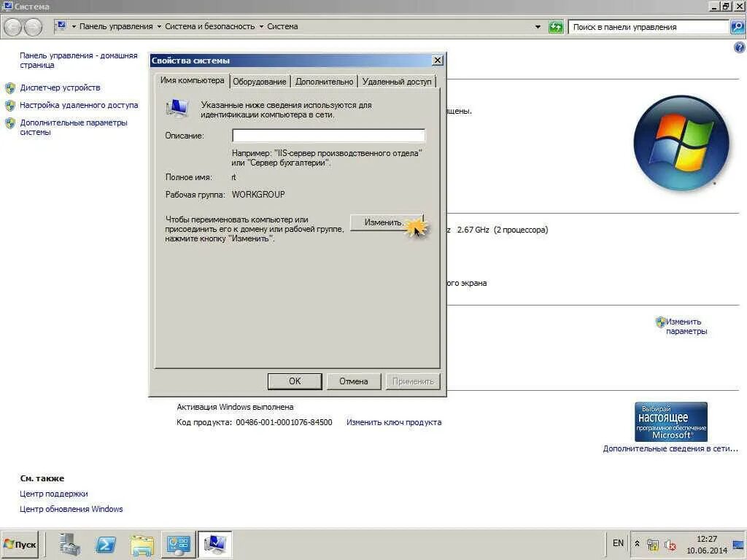Click Отмена button

click(354, 381)
